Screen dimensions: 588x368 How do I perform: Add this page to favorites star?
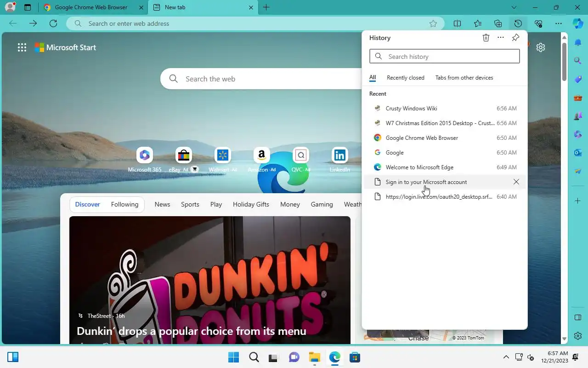click(433, 23)
